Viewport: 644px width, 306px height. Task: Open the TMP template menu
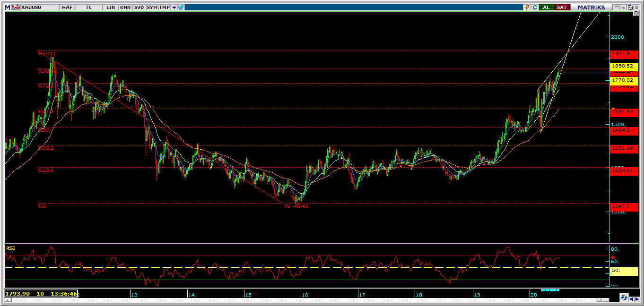point(165,7)
